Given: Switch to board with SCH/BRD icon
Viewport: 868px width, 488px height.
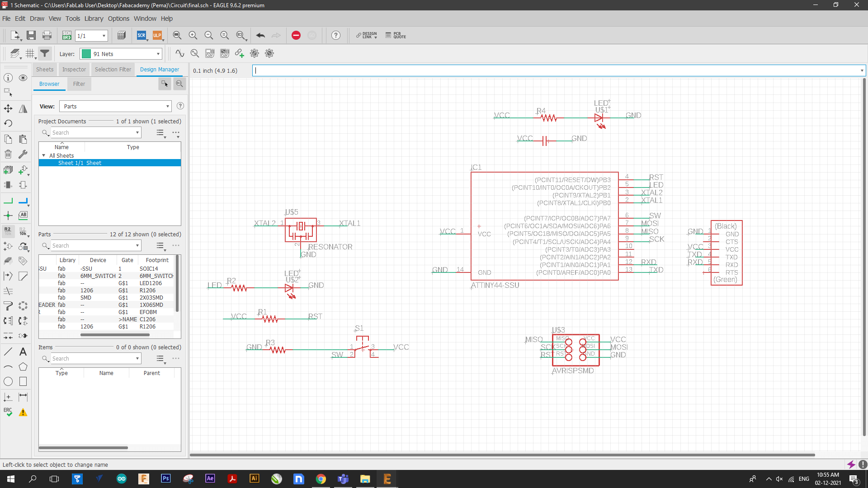Looking at the screenshot, I should tap(67, 35).
